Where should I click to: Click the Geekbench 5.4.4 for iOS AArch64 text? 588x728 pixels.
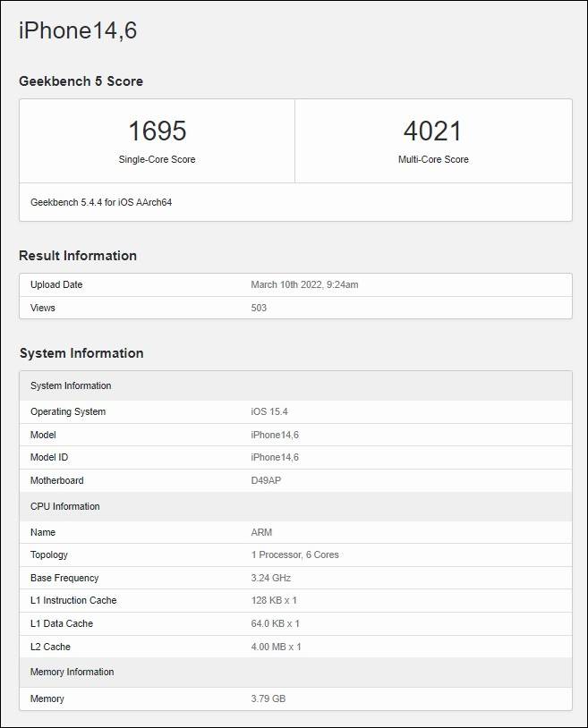[x=101, y=202]
